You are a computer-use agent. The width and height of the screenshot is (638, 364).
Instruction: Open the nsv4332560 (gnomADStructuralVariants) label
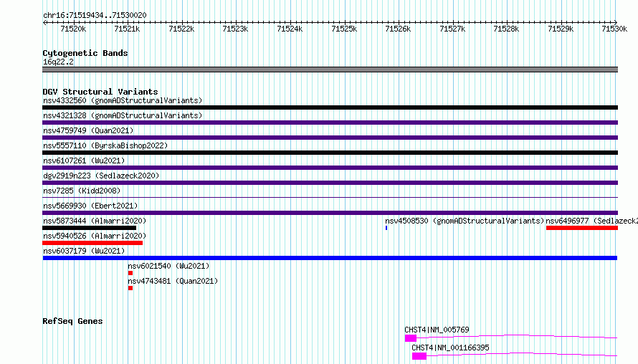coord(123,100)
